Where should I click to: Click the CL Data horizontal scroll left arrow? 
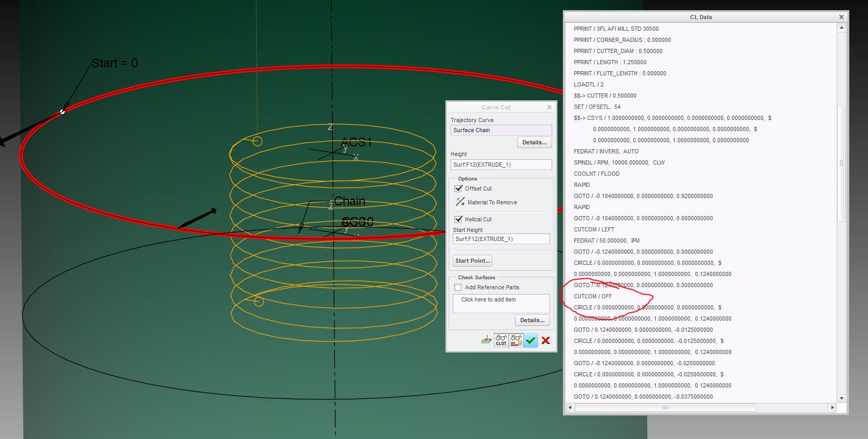pos(570,408)
